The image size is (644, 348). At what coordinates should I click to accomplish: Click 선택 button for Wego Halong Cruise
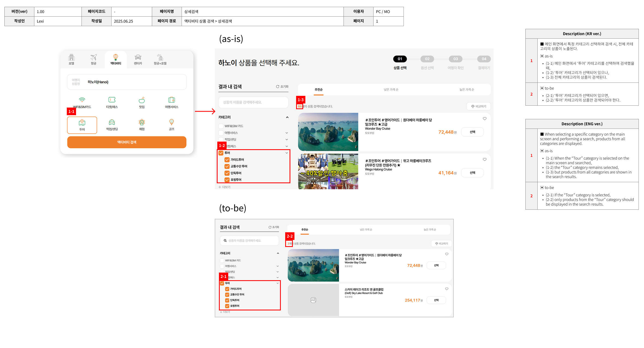point(472,173)
